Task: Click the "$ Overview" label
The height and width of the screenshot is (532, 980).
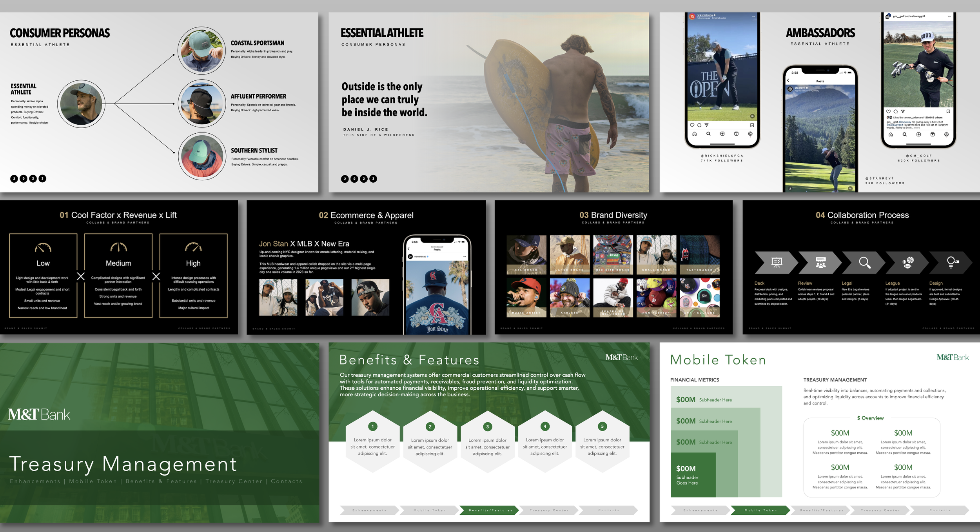Action: [x=870, y=418]
